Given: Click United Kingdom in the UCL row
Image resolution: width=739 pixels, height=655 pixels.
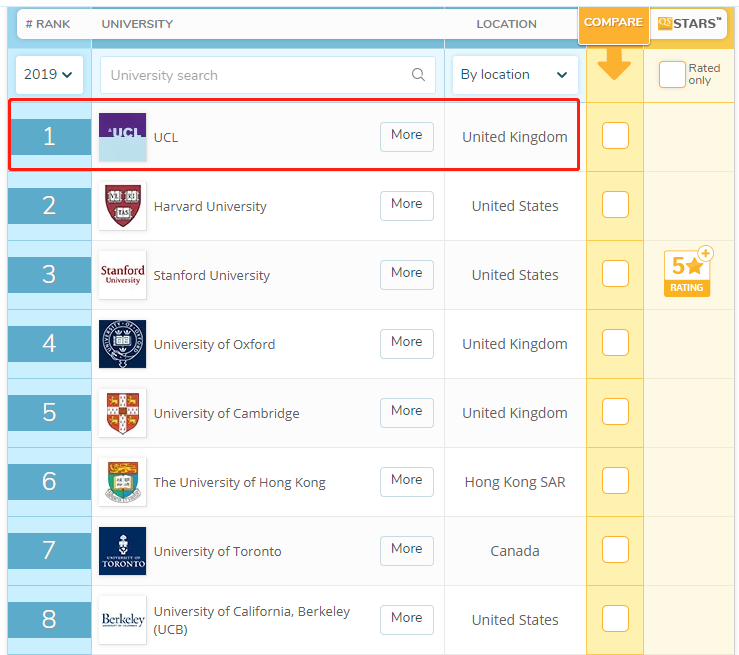Looking at the screenshot, I should click(x=515, y=137).
